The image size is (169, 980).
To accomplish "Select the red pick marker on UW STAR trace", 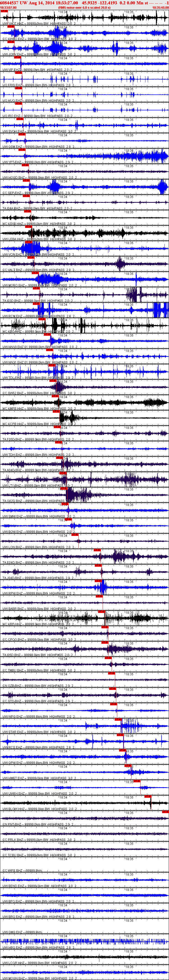I will click(118, 719).
